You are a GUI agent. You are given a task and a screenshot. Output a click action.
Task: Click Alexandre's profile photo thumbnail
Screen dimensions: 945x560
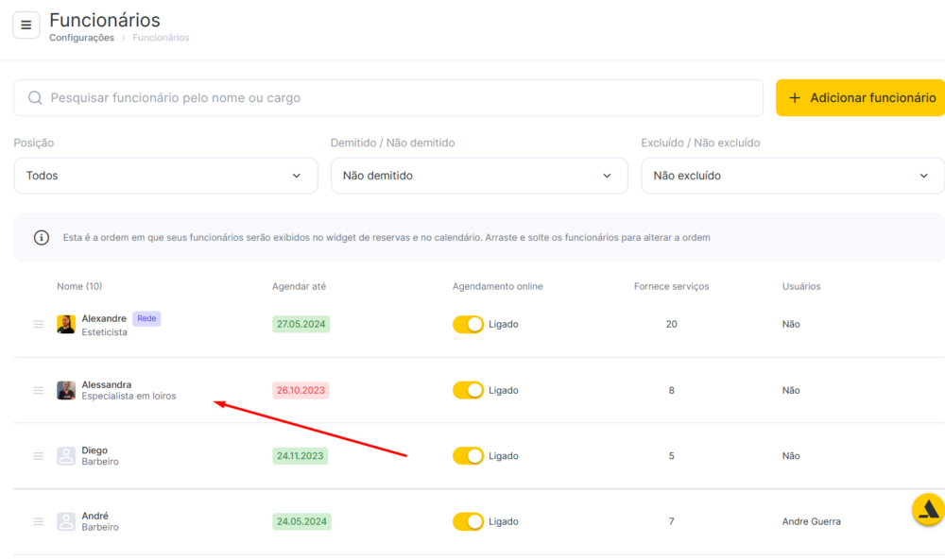tap(66, 324)
